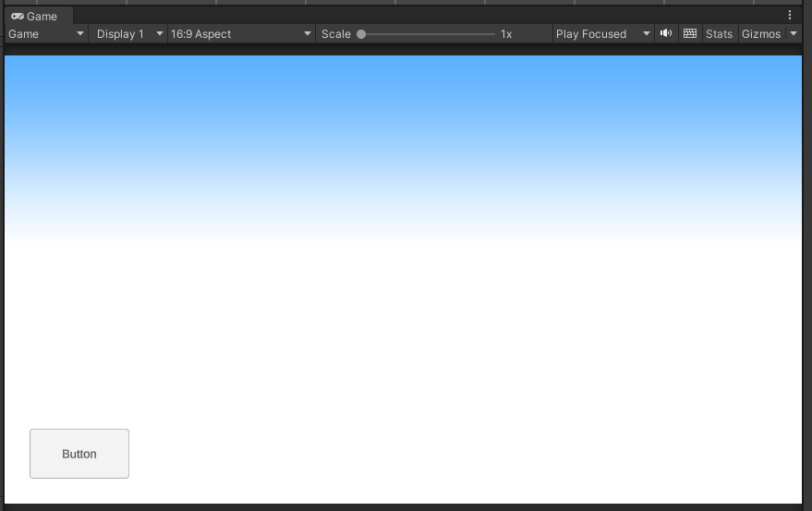The image size is (812, 511).
Task: Open the Play Focused dropdown
Action: point(603,33)
